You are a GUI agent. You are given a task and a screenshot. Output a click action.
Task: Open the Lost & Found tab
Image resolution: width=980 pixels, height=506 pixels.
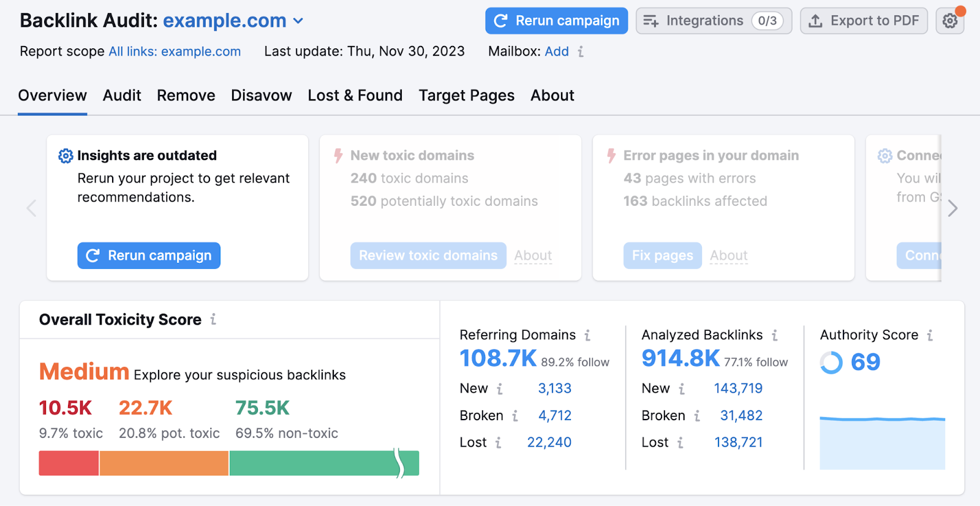pos(355,96)
